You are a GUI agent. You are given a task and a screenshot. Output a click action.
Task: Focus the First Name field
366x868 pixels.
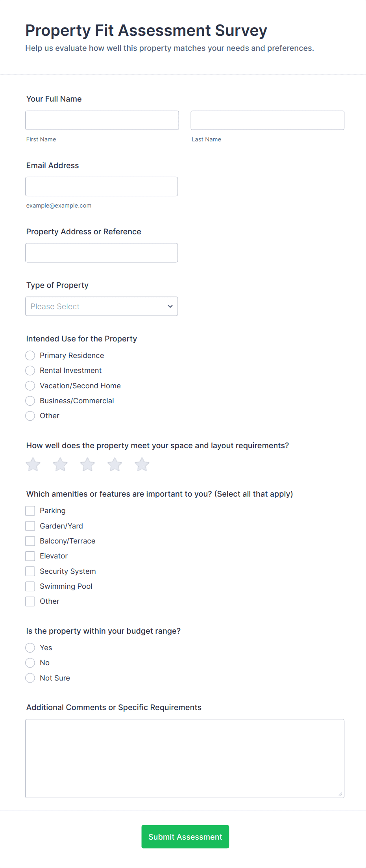102,120
